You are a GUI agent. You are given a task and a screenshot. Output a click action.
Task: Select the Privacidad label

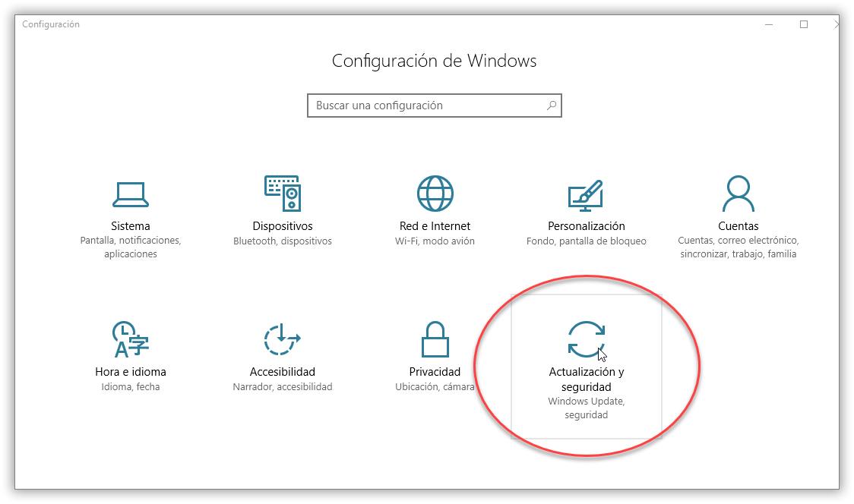435,372
